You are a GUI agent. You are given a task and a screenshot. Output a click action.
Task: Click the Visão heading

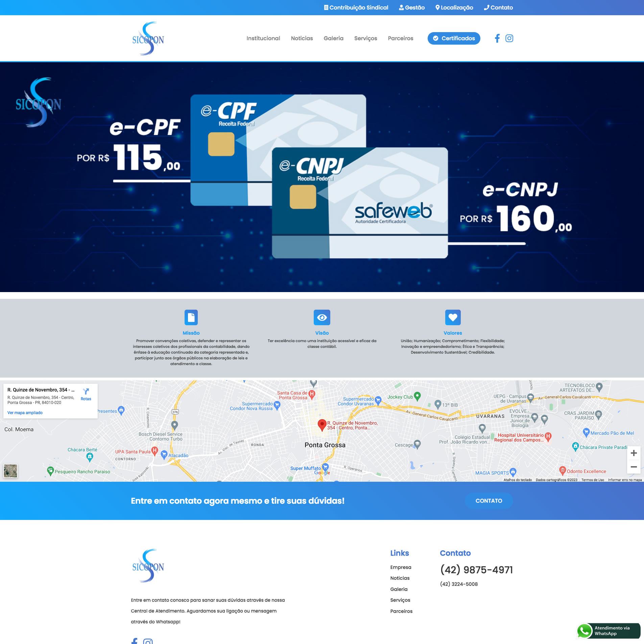[x=322, y=333]
